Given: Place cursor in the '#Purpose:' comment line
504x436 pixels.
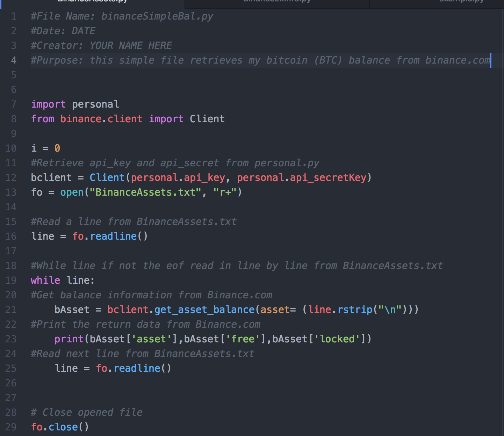Looking at the screenshot, I should tap(260, 60).
